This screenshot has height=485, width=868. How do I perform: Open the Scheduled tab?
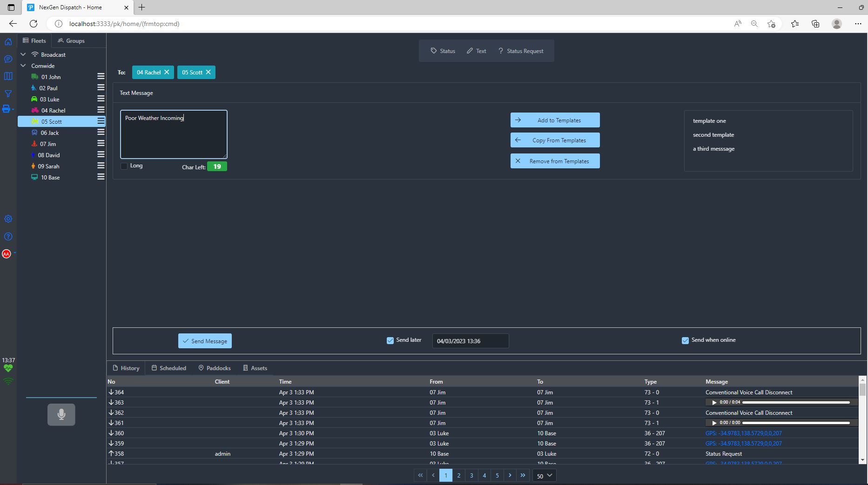168,368
